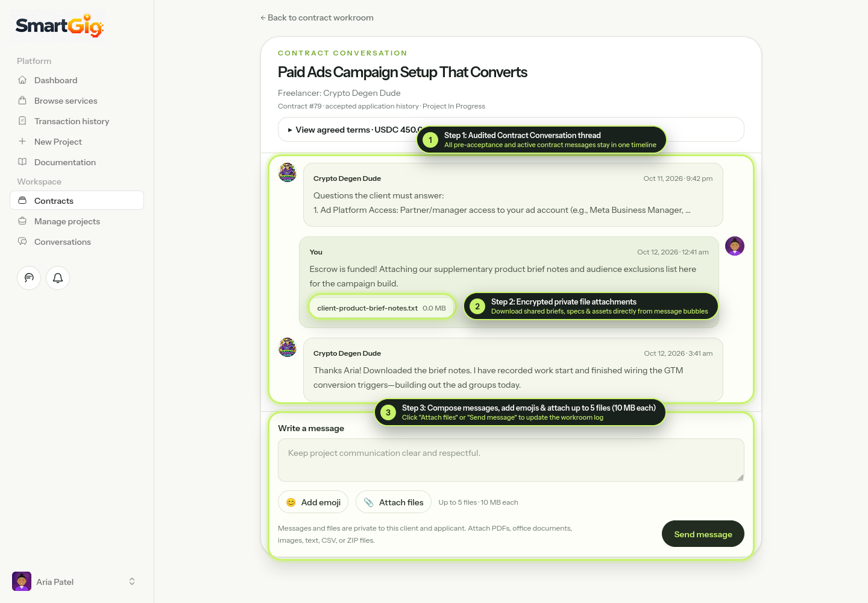Click the "Thanks Aria! Downloaded the brief notes" message
868x603 pixels.
[498, 377]
